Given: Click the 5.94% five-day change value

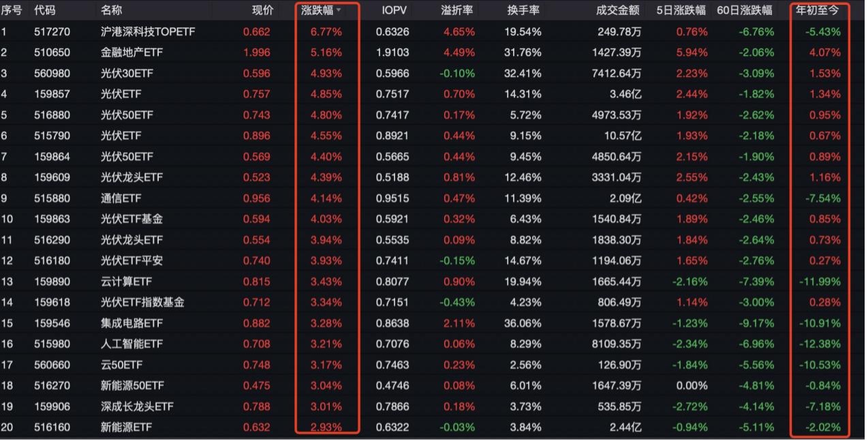Looking at the screenshot, I should coord(692,52).
